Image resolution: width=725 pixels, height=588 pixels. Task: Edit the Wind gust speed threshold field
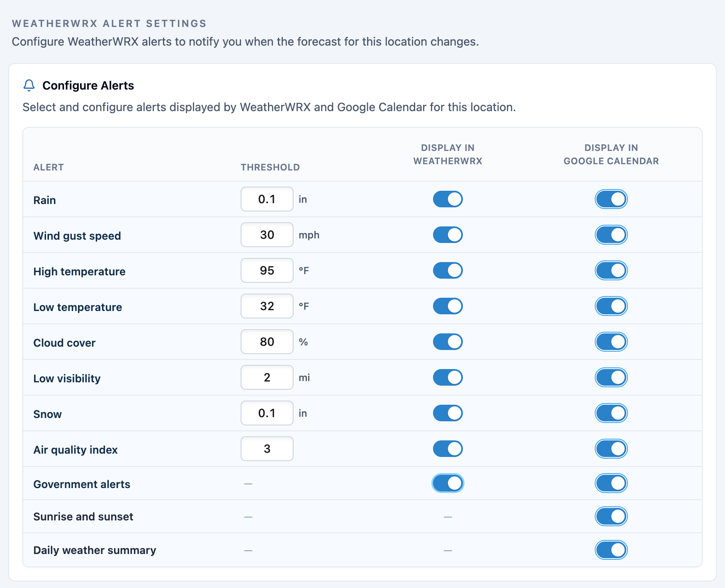267,235
